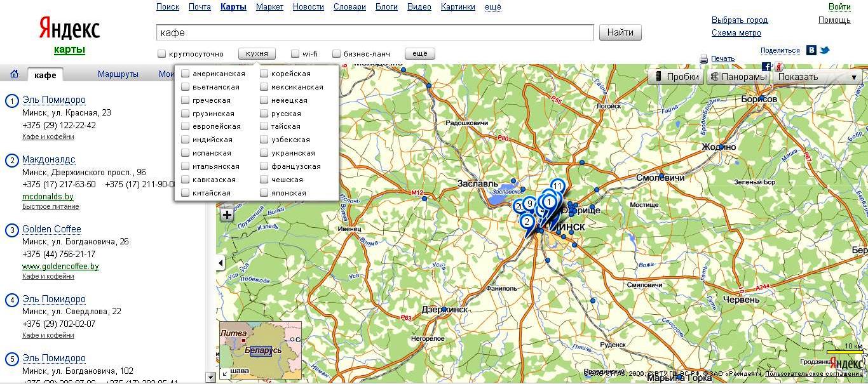This screenshot has height=384, width=868.
Task: Switch to the Маршруты tab
Action: click(x=118, y=74)
